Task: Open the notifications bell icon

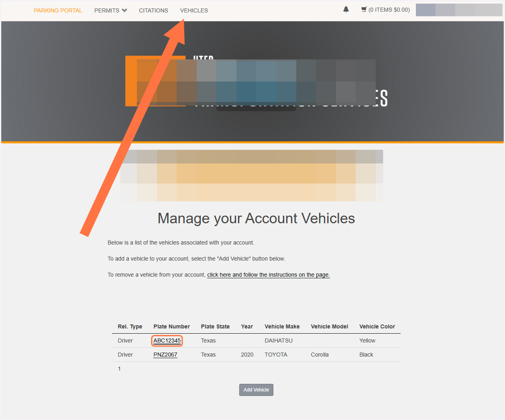Action: click(x=346, y=9)
